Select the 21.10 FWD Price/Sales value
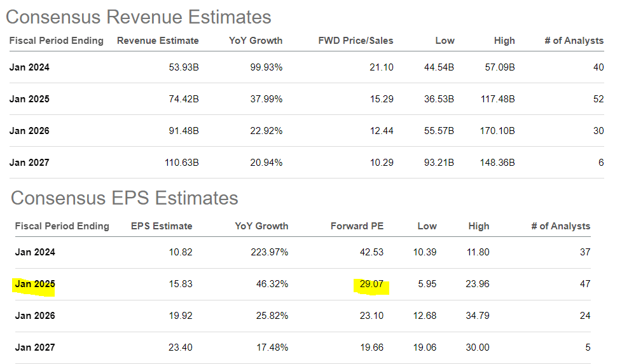Viewport: 622px width, 364px height. (381, 67)
